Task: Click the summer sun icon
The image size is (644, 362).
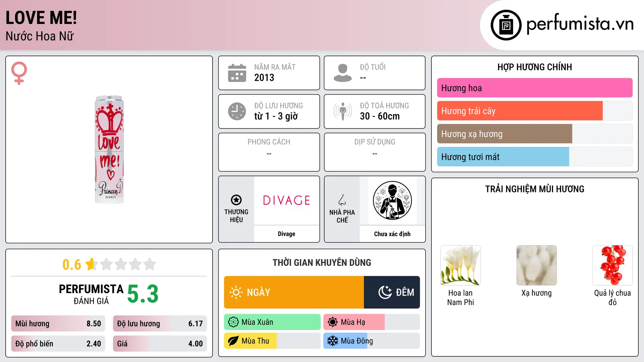Action: point(332,322)
